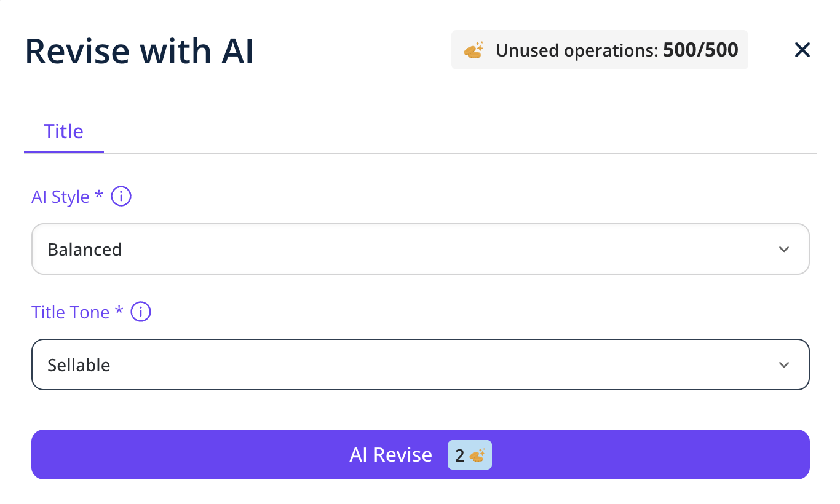Click the coin icon inside AI Revise button
The width and height of the screenshot is (840, 504).
coord(477,455)
